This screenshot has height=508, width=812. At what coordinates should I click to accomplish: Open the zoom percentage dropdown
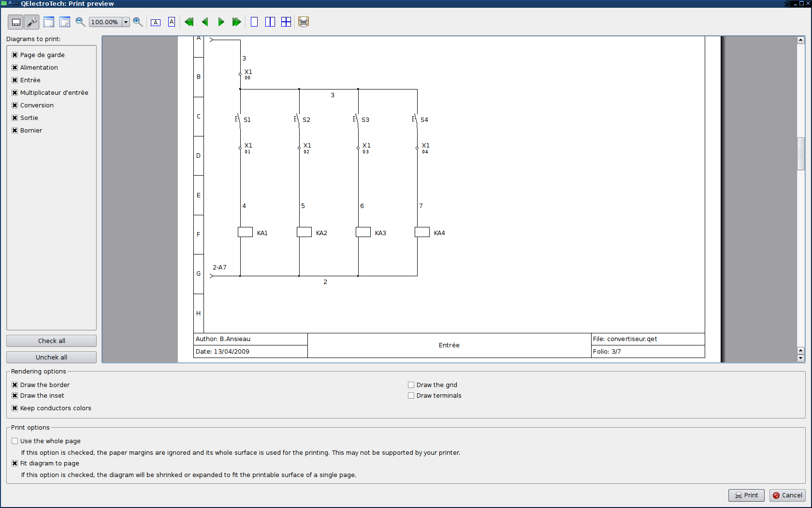point(125,22)
